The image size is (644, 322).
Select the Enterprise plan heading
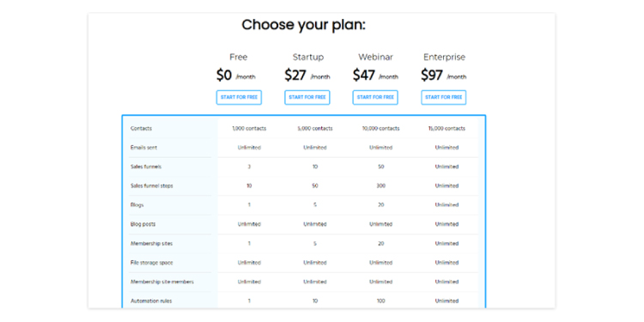click(445, 57)
